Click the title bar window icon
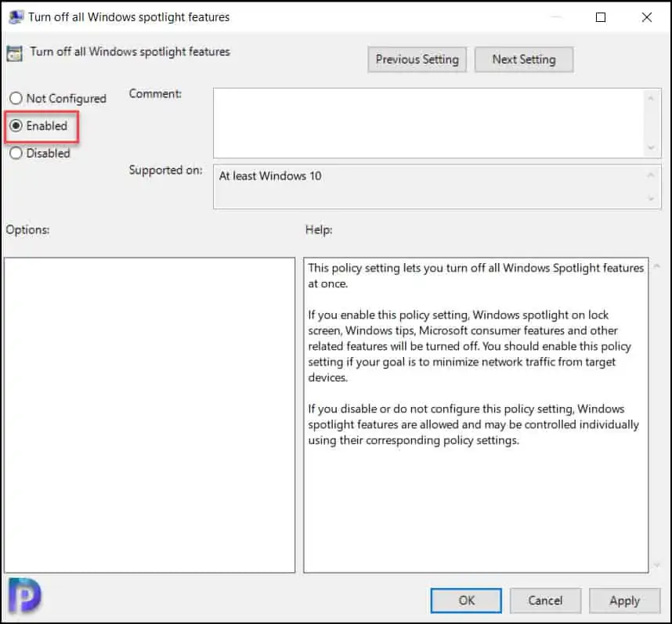The height and width of the screenshot is (624, 672). click(16, 17)
